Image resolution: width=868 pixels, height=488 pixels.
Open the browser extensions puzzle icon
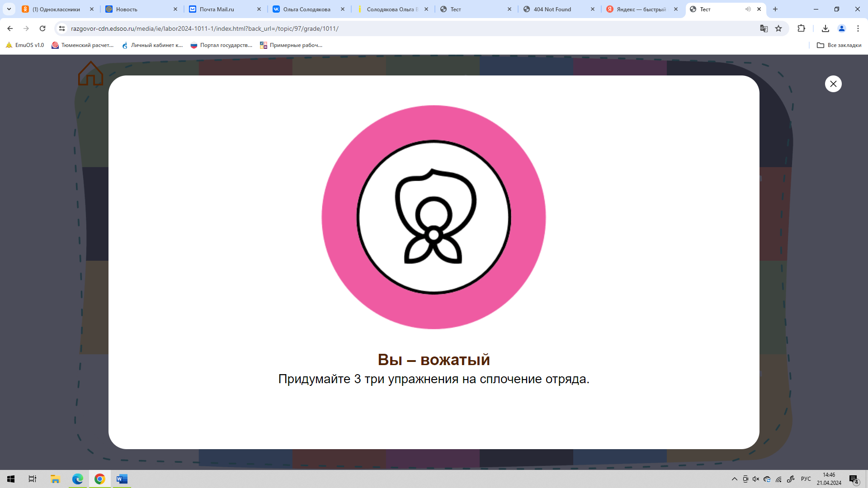tap(801, 28)
